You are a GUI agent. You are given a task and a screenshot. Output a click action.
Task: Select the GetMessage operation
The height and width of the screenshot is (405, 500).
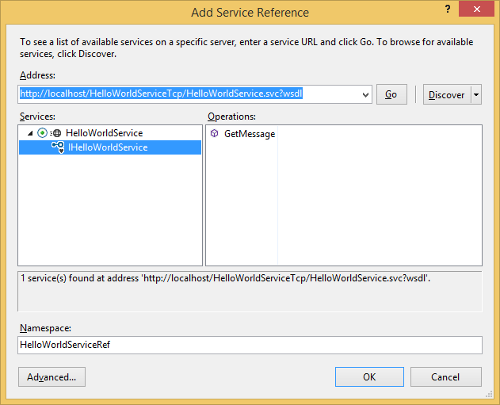click(x=249, y=134)
